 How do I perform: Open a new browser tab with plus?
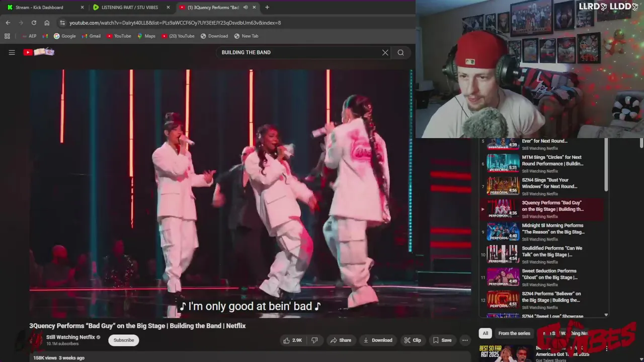(267, 8)
